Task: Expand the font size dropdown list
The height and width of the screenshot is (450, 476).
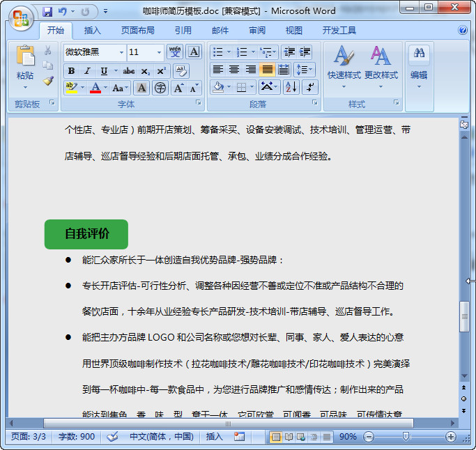Action: [x=160, y=52]
